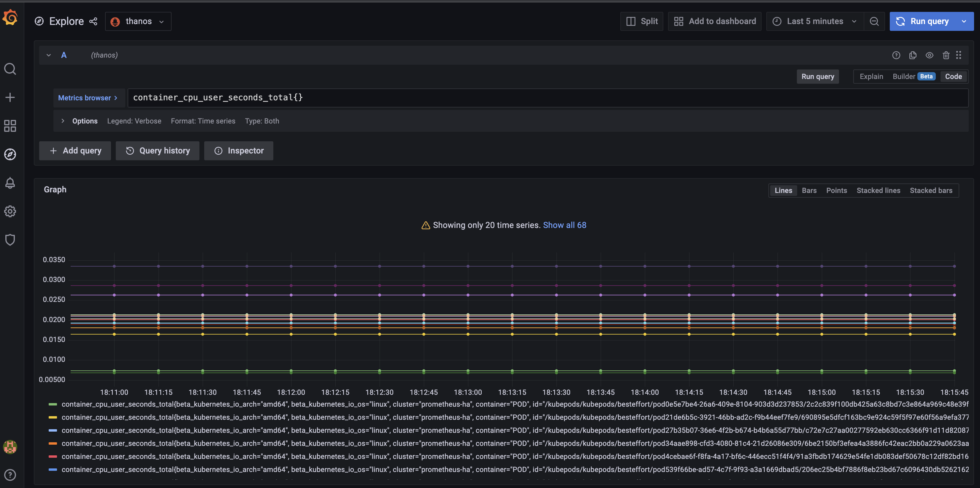The image size is (980, 488).
Task: Open Query history
Action: (x=158, y=150)
